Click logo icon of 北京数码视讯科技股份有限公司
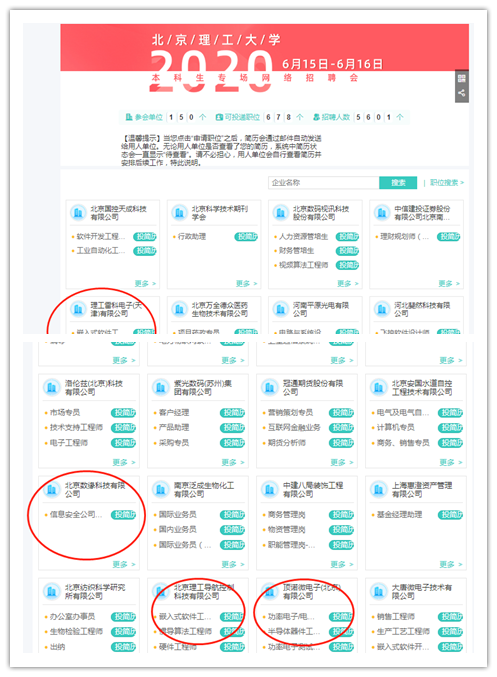The height and width of the screenshot is (677, 497). 280,212
